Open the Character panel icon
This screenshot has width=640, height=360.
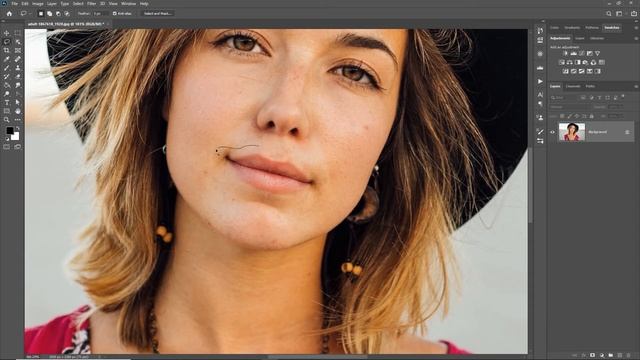coord(540,95)
